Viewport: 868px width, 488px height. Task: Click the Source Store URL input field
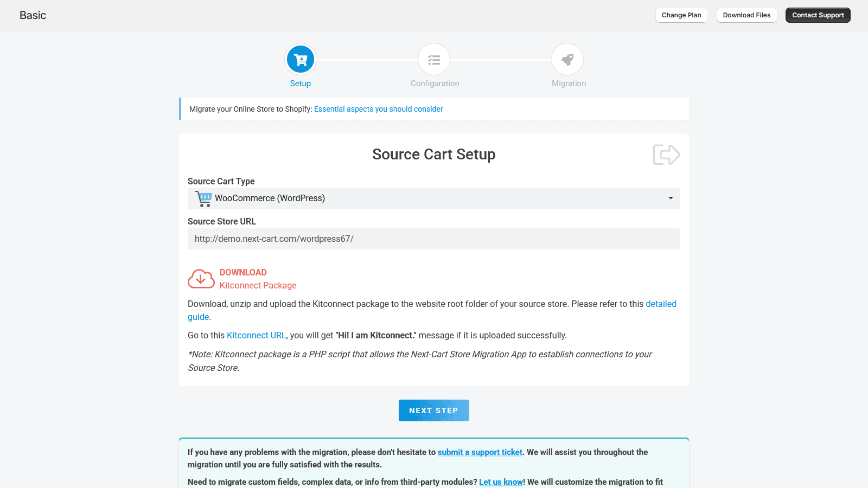(x=434, y=239)
